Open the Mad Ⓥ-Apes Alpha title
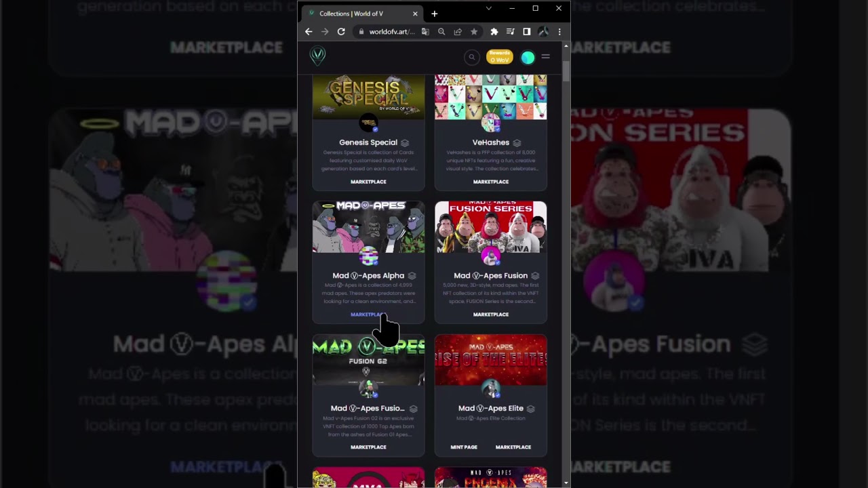The width and height of the screenshot is (868, 488). click(368, 275)
